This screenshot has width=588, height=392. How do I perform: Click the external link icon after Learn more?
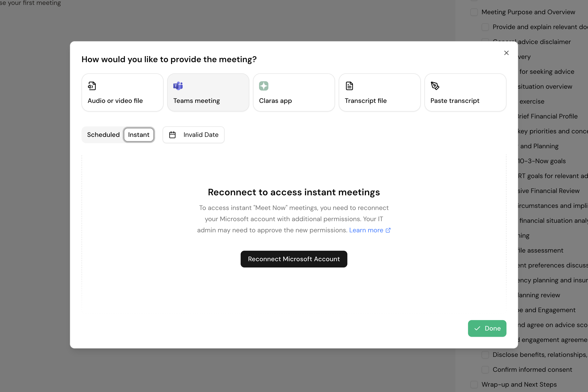click(388, 230)
